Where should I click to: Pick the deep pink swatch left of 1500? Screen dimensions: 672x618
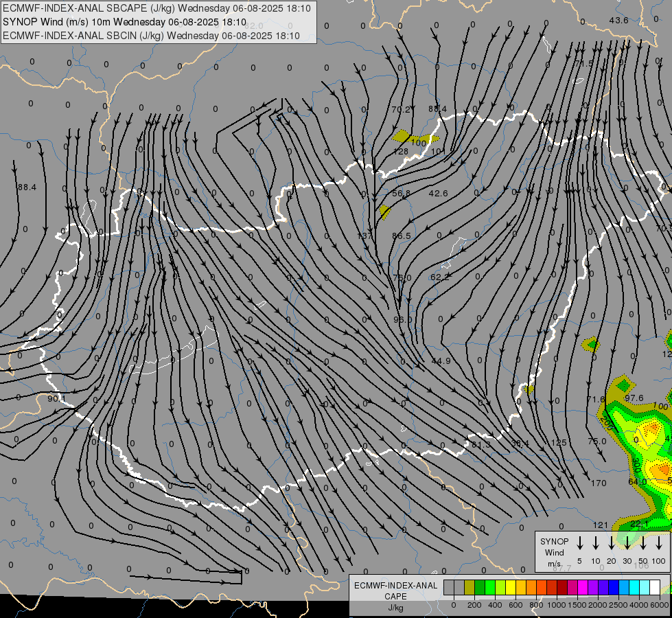(572, 587)
